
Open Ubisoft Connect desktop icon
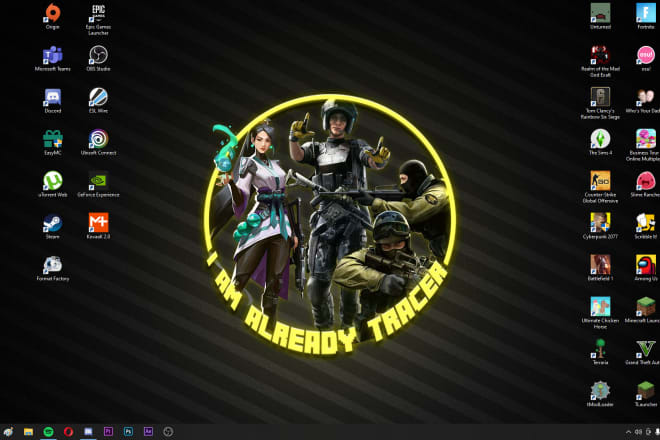tap(98, 139)
